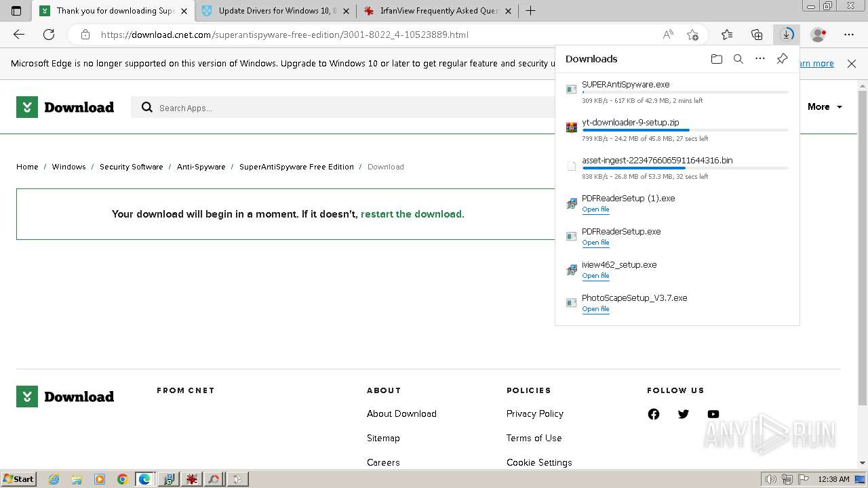Click the address bar URL
This screenshot has height=488, width=868.
point(285,35)
